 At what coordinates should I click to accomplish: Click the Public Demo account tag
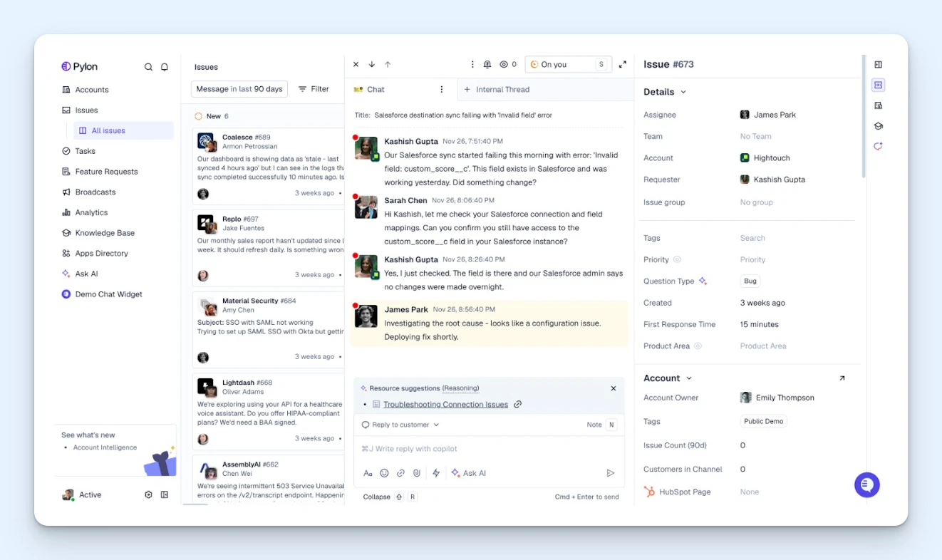pos(764,421)
